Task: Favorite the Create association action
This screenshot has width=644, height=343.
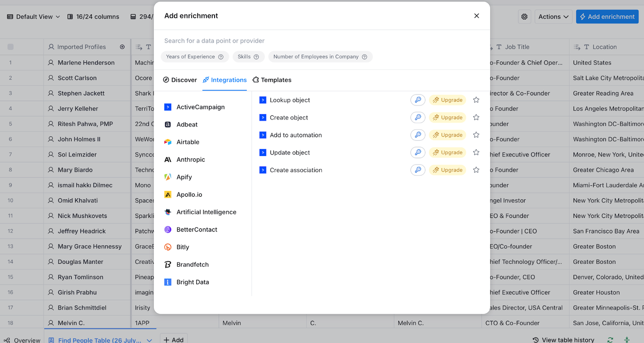Action: click(x=476, y=170)
